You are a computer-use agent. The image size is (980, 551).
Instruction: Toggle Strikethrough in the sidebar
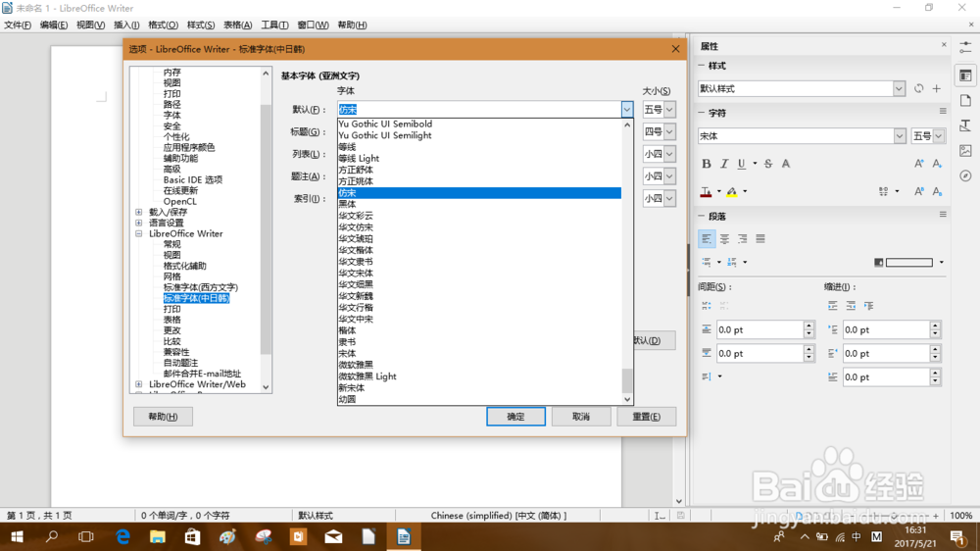[768, 164]
